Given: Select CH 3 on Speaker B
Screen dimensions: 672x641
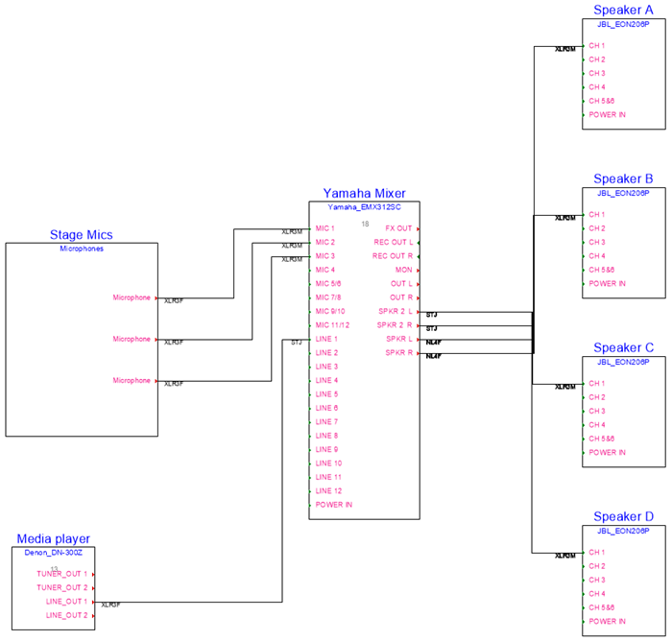Looking at the screenshot, I should coord(596,242).
